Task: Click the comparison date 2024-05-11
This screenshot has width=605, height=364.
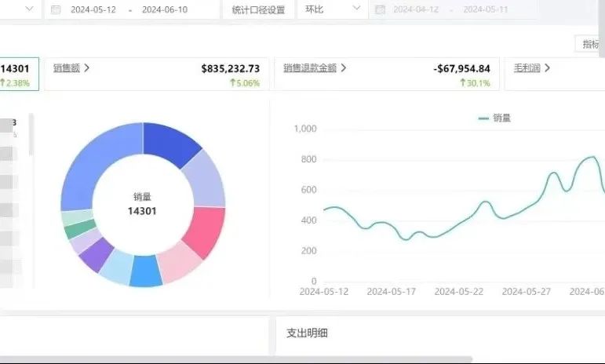Action: (486, 9)
